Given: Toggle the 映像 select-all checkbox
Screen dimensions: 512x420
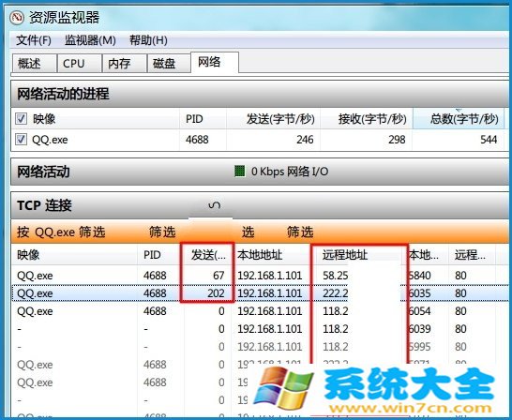Looking at the screenshot, I should [x=22, y=119].
